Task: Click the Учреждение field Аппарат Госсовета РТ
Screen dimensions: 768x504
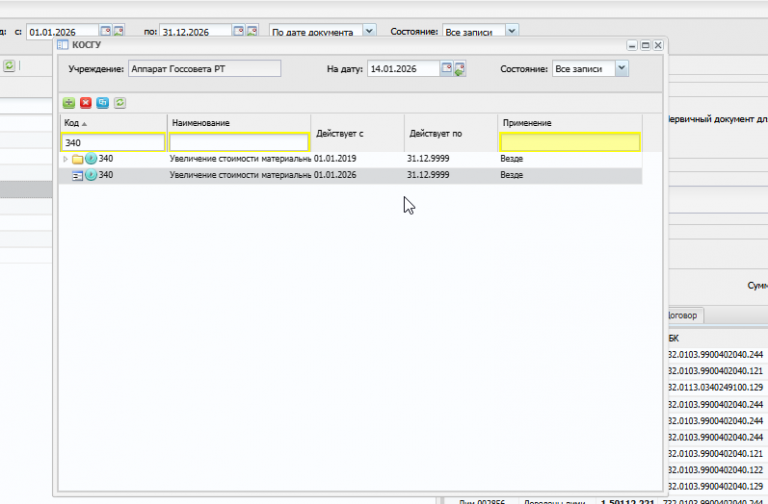Action: pos(205,69)
